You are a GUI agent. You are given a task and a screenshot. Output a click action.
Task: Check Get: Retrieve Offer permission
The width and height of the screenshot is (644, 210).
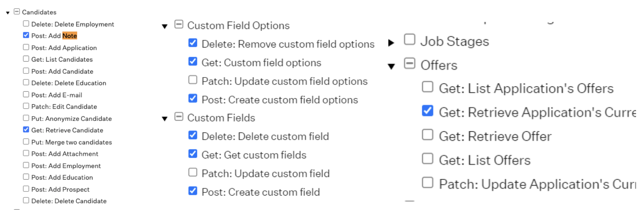[x=427, y=134]
